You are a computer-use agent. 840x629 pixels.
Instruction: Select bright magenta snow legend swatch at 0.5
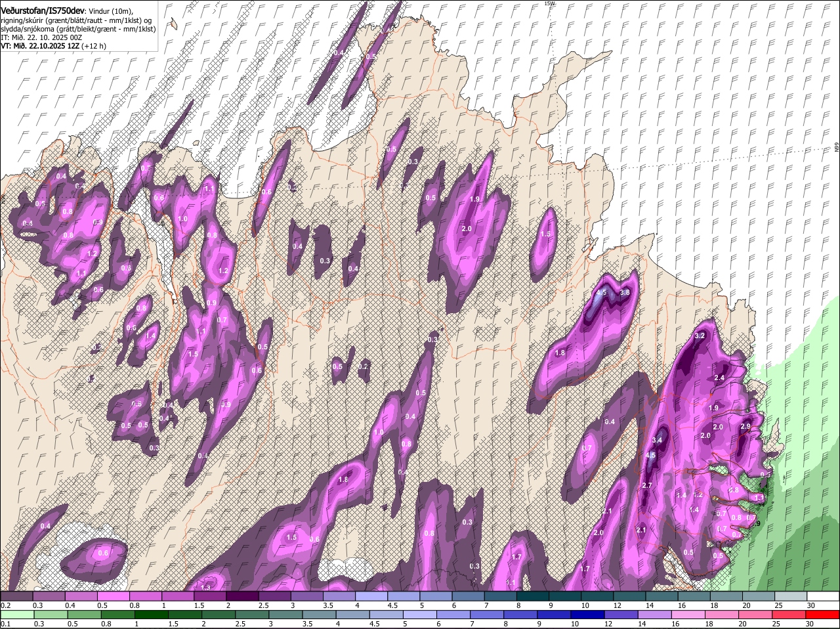113,596
